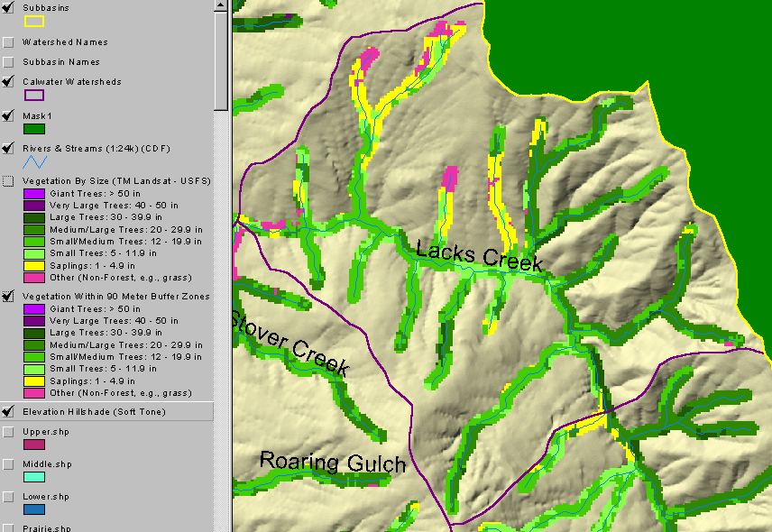Select Vegetation Within 90 Meter Buffer Zones label

coord(116,297)
